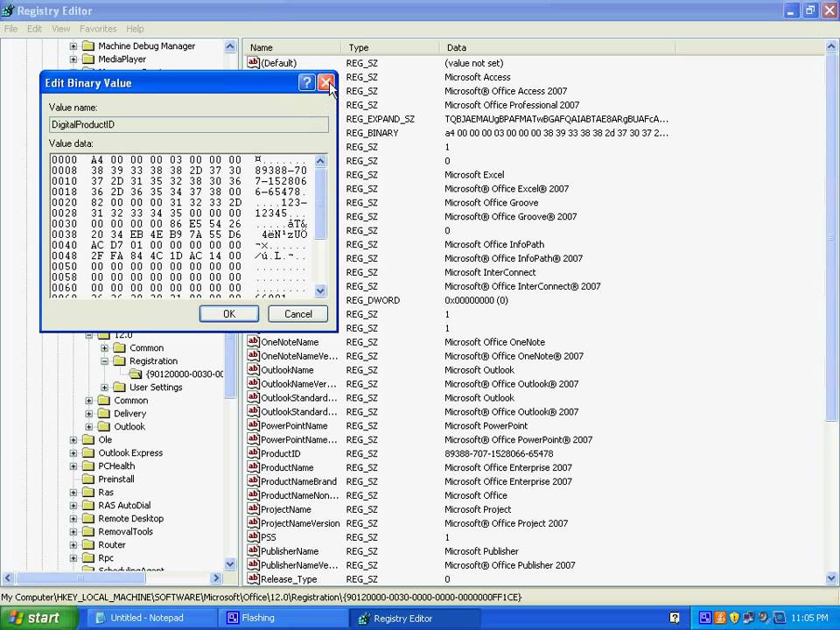Image resolution: width=840 pixels, height=630 pixels.
Task: Click inside the hex Value data editor
Action: [x=182, y=226]
